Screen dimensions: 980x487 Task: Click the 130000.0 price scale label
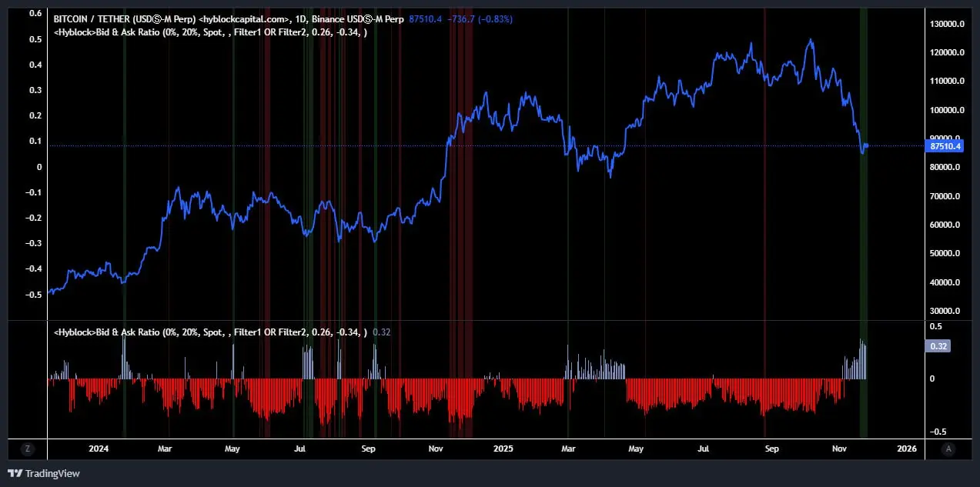pyautogui.click(x=946, y=24)
